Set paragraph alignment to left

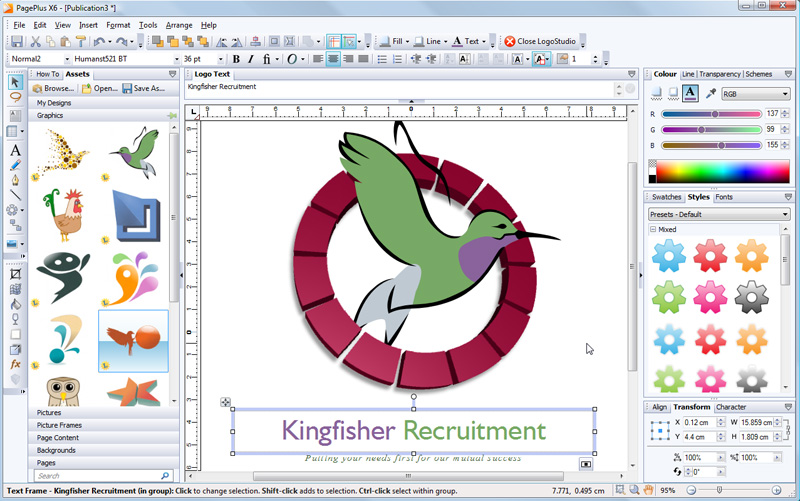(318, 59)
